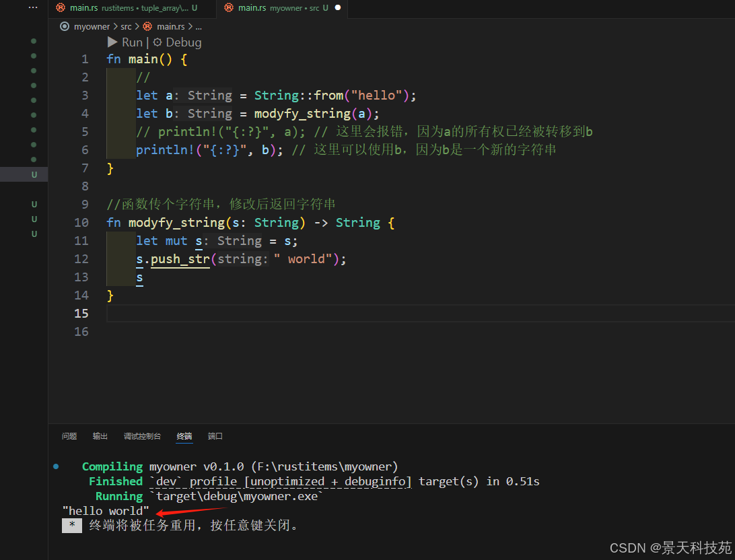Screen dimensions: 735x560
Task: Click the "hello world" terminal output
Action: point(106,511)
